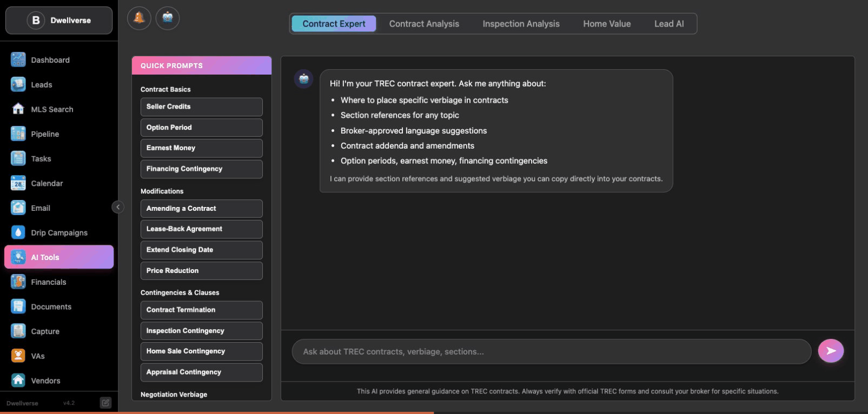Click the Dwellverse B logo button
The height and width of the screenshot is (414, 868).
coord(59,21)
